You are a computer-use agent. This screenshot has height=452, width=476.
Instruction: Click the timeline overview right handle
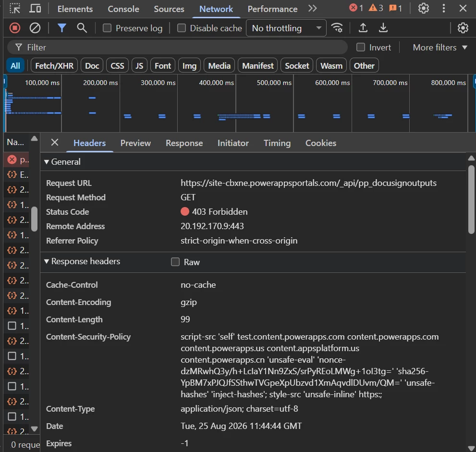click(474, 82)
